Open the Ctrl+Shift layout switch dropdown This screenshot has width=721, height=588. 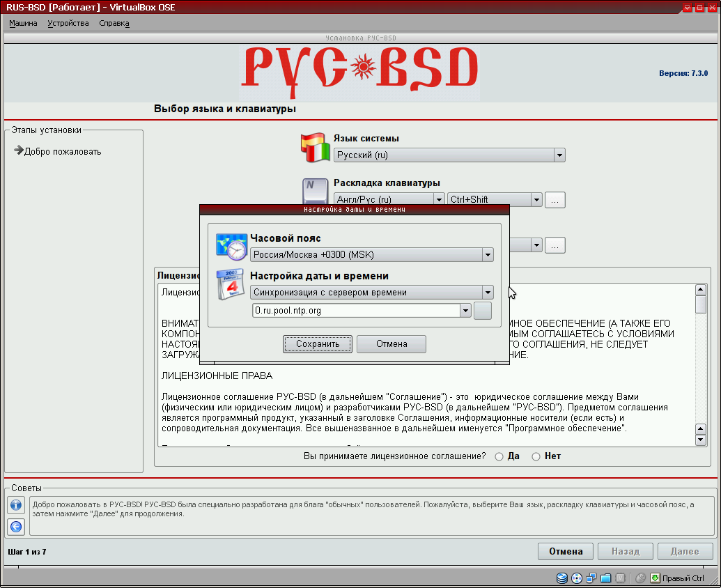pos(495,199)
